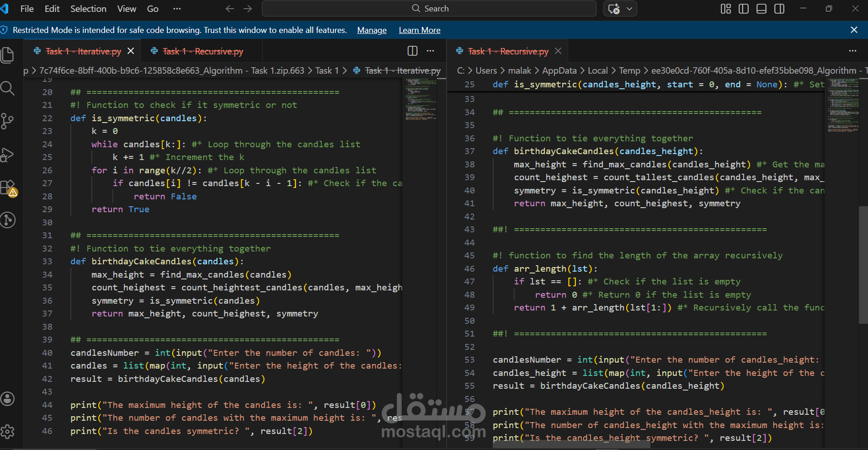
Task: Open the Selection menu
Action: (88, 9)
